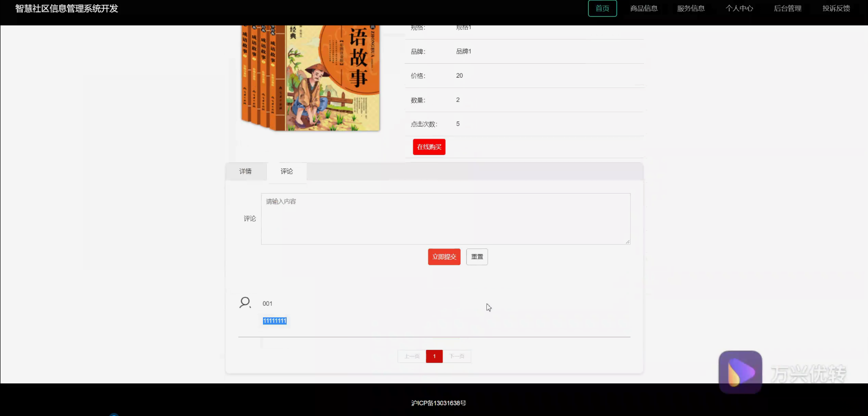The image size is (868, 416).
Task: Open 个人中心 in the navigation bar
Action: pos(739,8)
